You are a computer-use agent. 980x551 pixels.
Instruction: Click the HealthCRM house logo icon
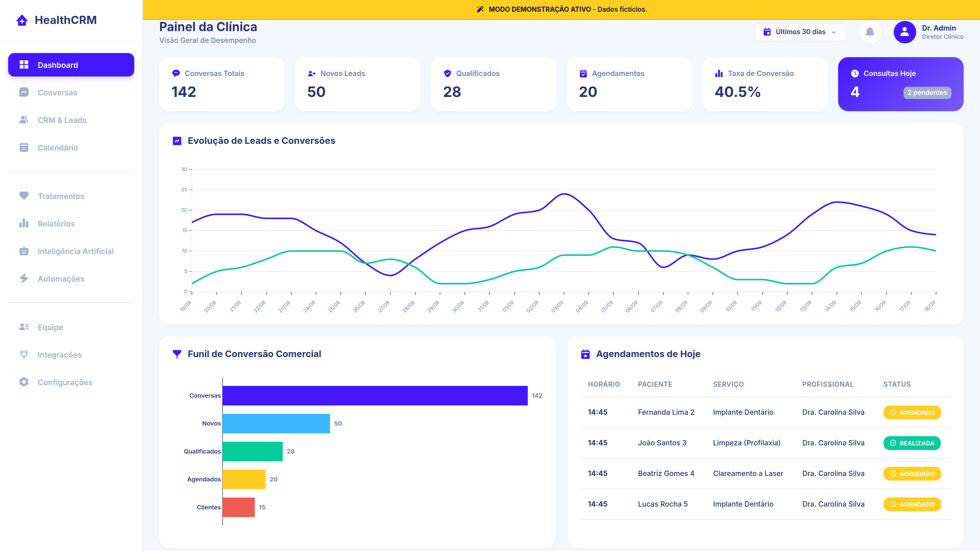22,20
